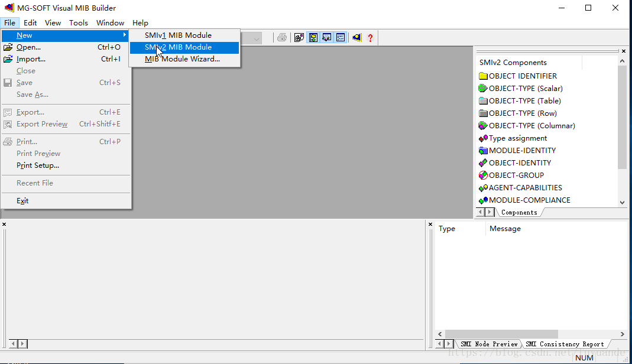The image size is (632, 364).
Task: Open the Help menu
Action: (x=140, y=23)
